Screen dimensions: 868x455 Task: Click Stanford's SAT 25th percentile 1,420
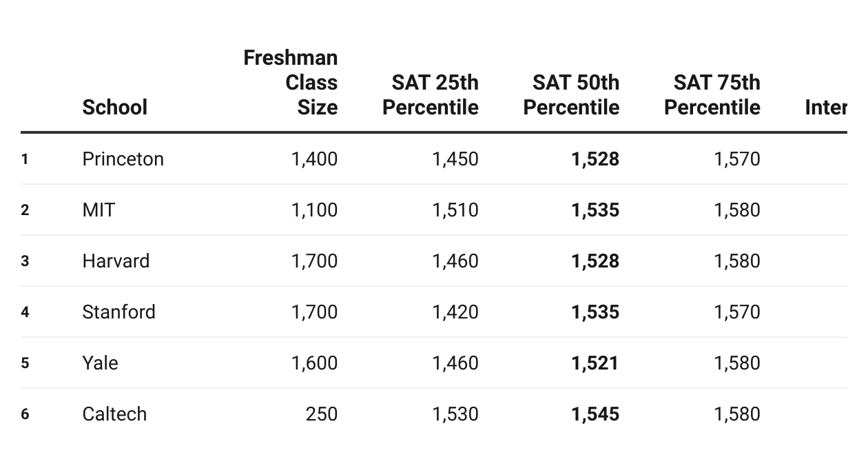[x=455, y=312]
